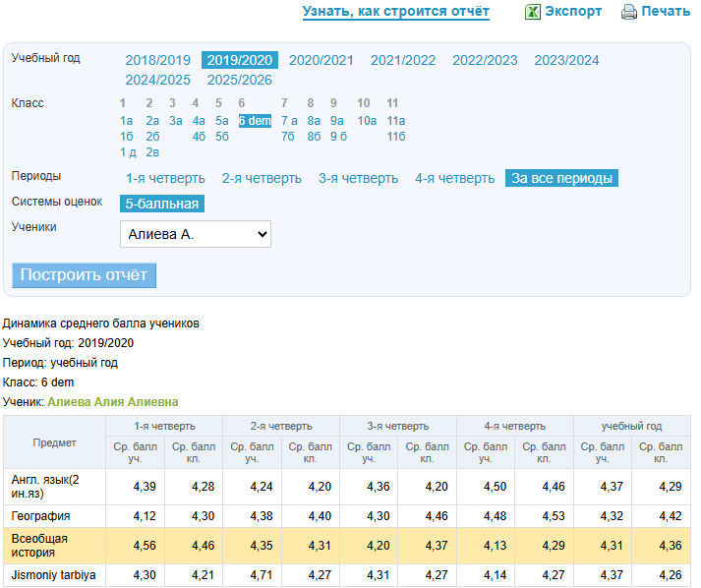Image resolution: width=701 pixels, height=588 pixels.
Task: Open the 'Узнать, как строится отчёт' link
Action: tap(395, 12)
